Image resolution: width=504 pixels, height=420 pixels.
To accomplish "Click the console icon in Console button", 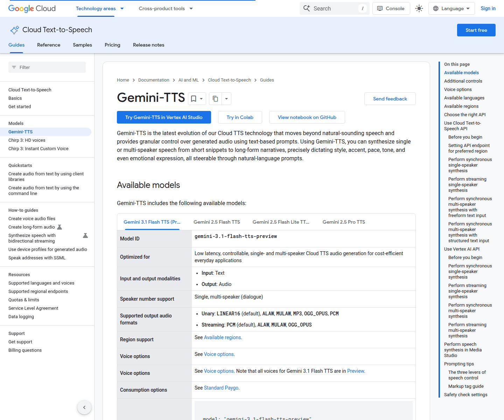I will (380, 8).
